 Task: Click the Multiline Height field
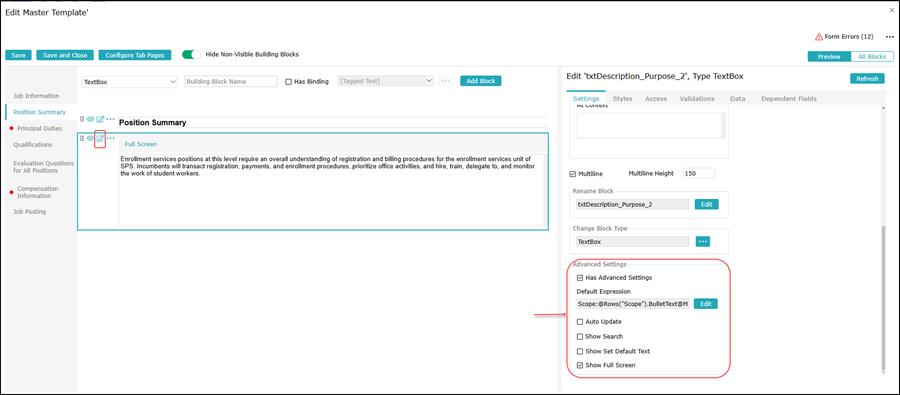click(x=699, y=173)
